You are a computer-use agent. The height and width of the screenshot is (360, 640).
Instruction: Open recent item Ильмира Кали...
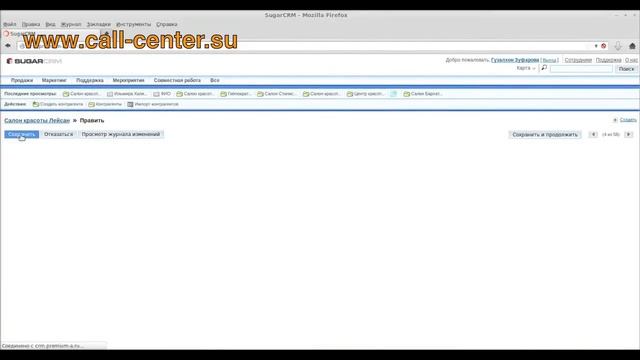(x=130, y=94)
